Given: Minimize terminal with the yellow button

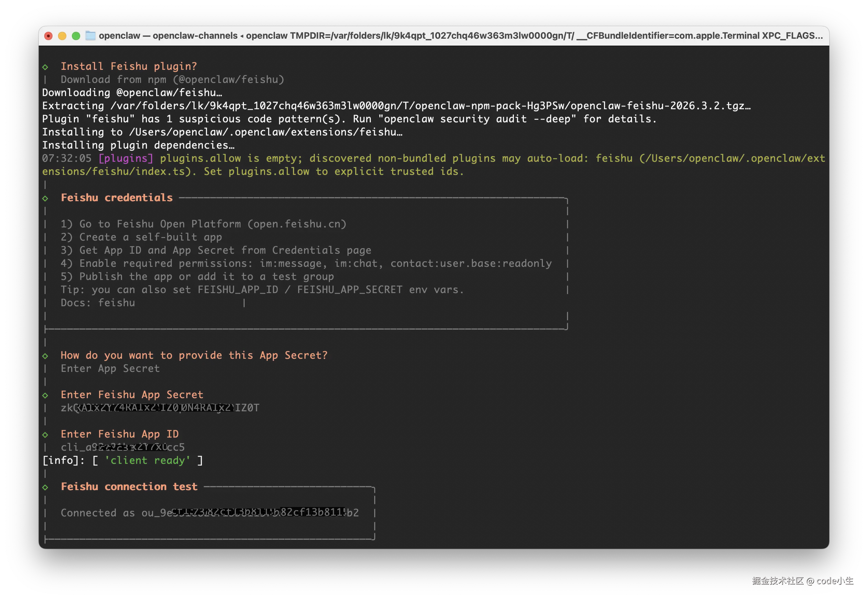Looking at the screenshot, I should [62, 36].
